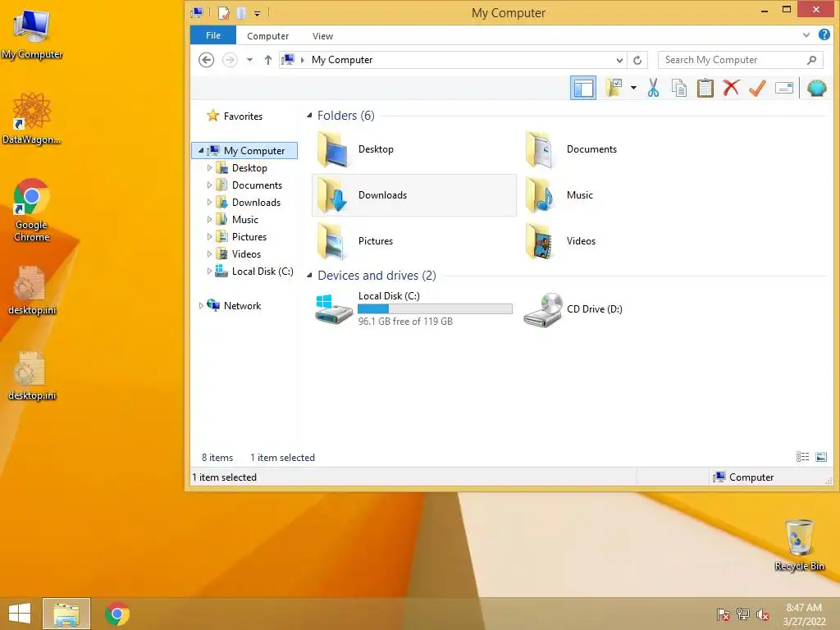
Task: Toggle the navigation pane layout button
Action: point(583,88)
